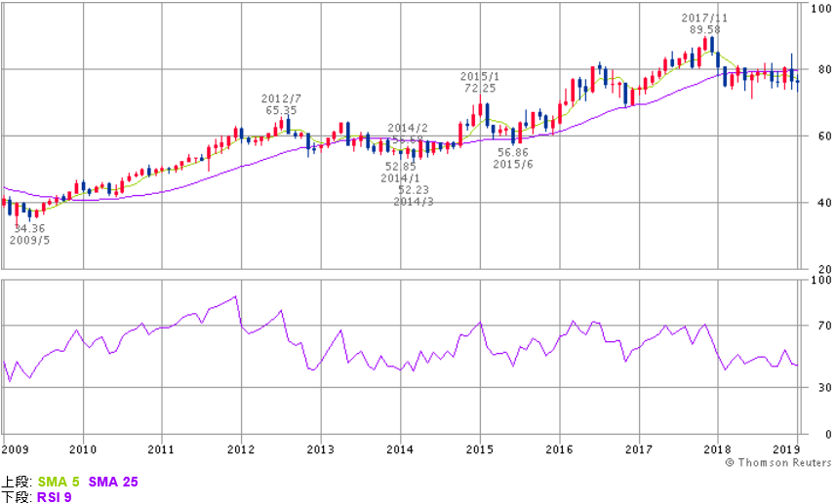Click the RSI peak at end of 2011
The width and height of the screenshot is (836, 504).
coord(235,296)
